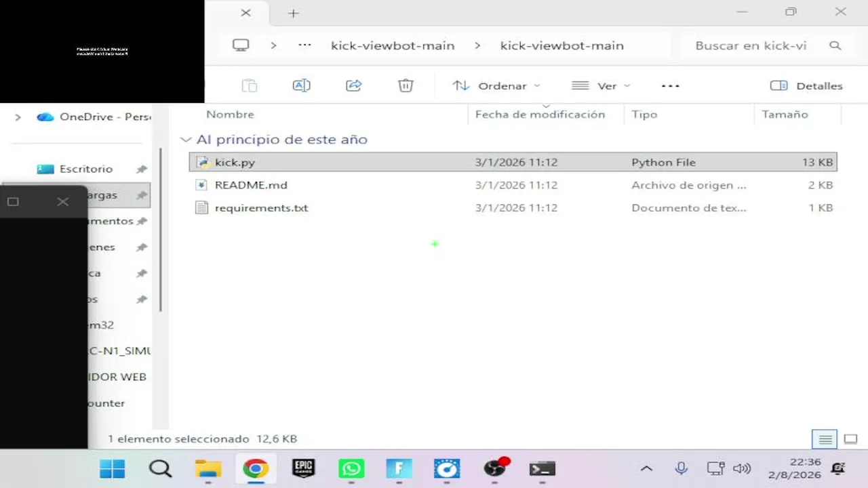Show hidden breadcrumb folders with ellipsis
The image size is (868, 488).
tap(304, 45)
